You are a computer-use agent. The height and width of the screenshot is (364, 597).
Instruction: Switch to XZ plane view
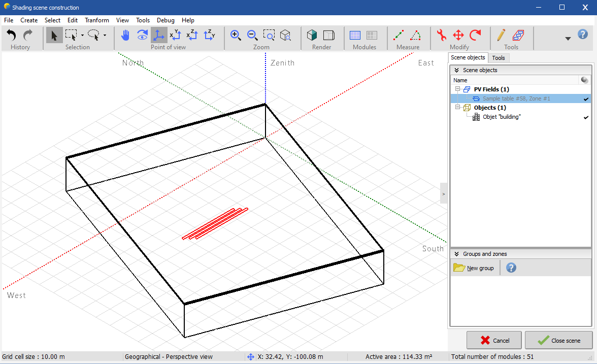point(192,36)
